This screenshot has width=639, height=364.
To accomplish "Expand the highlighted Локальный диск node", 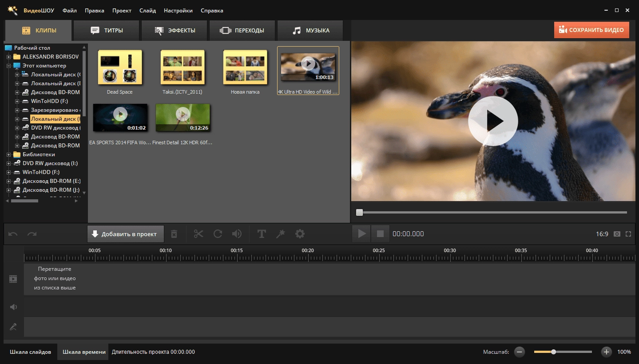I will click(x=17, y=119).
